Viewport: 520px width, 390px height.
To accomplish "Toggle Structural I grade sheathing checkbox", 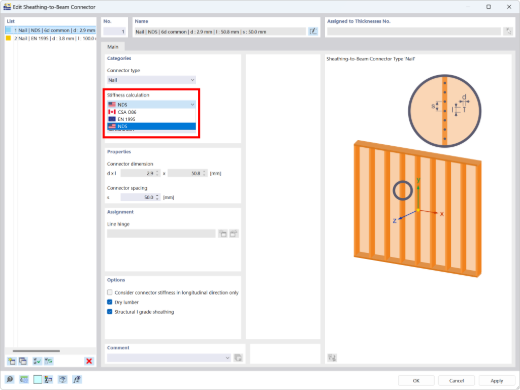I will [110, 312].
